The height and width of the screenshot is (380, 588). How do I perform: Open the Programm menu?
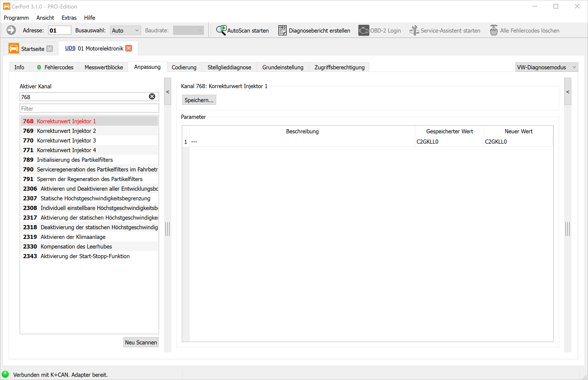pyautogui.click(x=16, y=18)
